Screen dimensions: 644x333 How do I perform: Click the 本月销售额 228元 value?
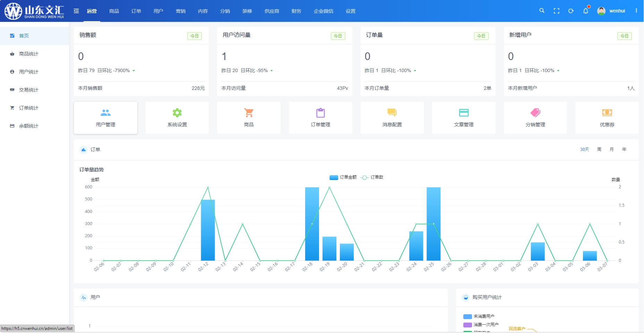(x=198, y=88)
